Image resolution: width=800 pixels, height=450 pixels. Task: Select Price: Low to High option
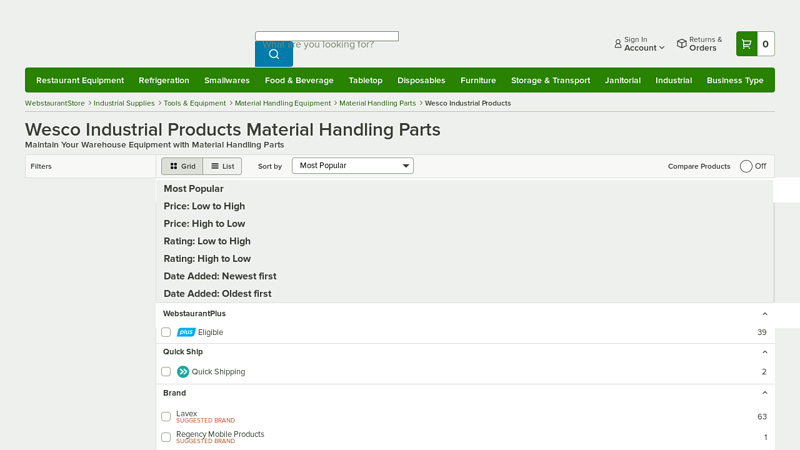204,206
